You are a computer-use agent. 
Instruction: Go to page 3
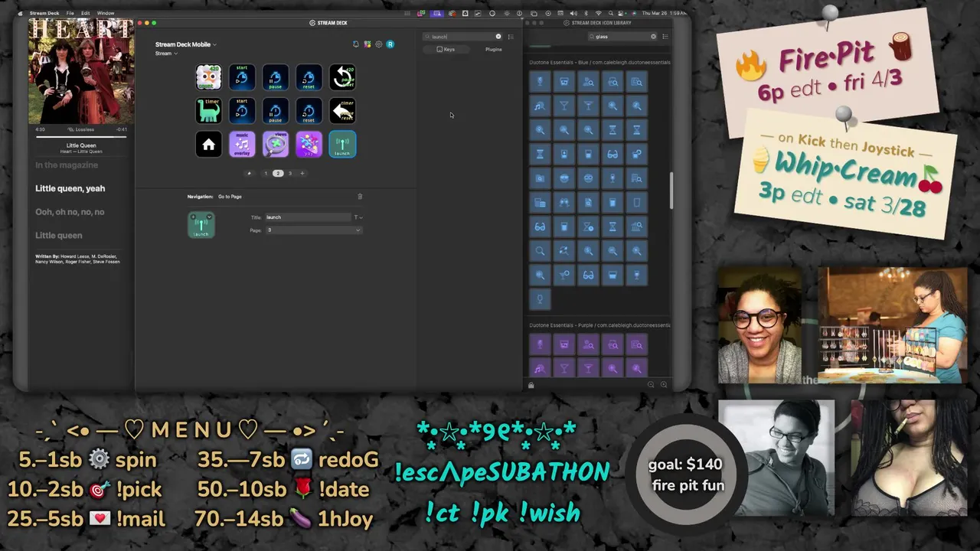pos(289,174)
